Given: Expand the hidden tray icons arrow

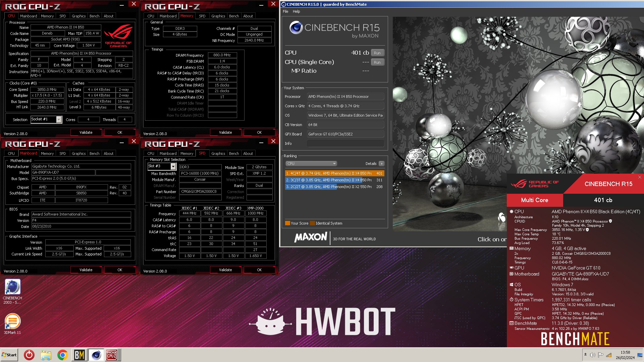Looking at the screenshot, I should click(x=585, y=355).
